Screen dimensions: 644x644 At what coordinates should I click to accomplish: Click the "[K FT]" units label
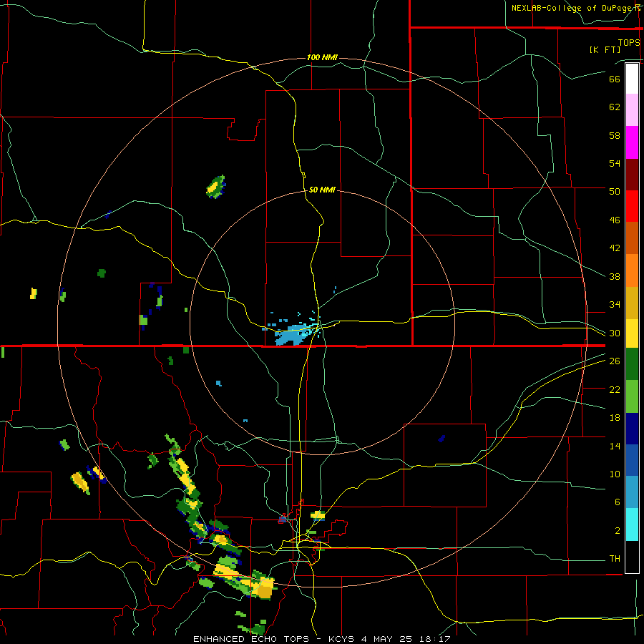point(605,49)
